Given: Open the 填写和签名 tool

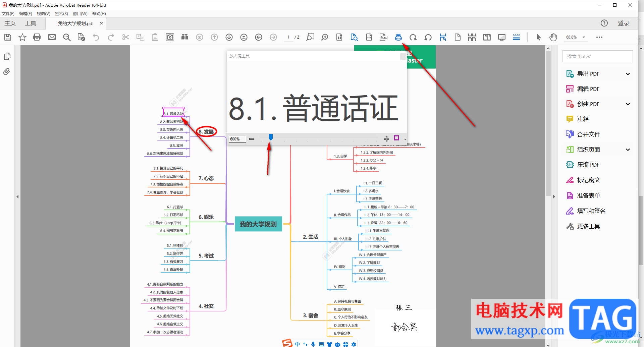Looking at the screenshot, I should [586, 211].
